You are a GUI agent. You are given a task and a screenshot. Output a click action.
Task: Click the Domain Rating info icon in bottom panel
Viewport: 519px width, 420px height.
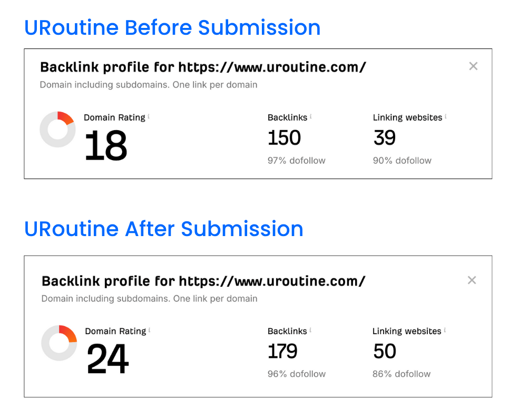point(149,330)
